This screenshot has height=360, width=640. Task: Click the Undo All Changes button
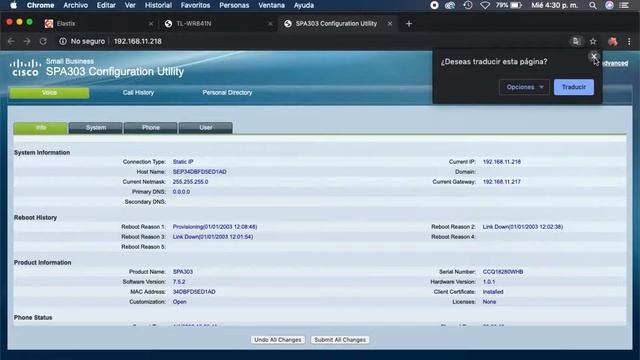[278, 340]
